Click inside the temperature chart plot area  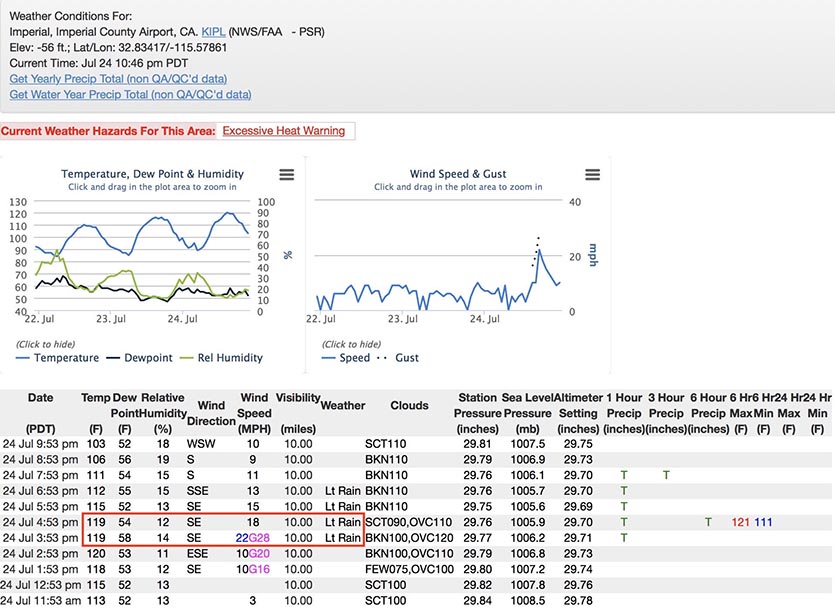tap(143, 257)
